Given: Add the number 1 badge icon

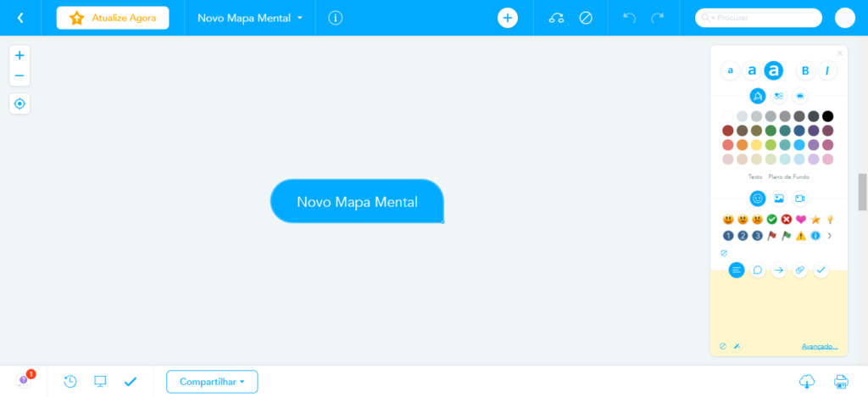Looking at the screenshot, I should pyautogui.click(x=728, y=236).
